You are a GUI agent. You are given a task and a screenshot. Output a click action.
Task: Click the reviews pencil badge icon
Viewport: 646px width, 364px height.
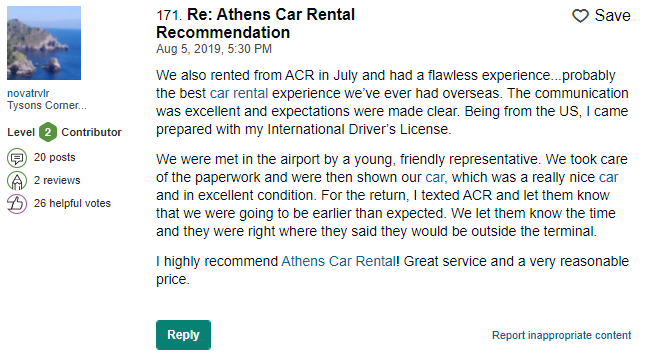point(17,180)
